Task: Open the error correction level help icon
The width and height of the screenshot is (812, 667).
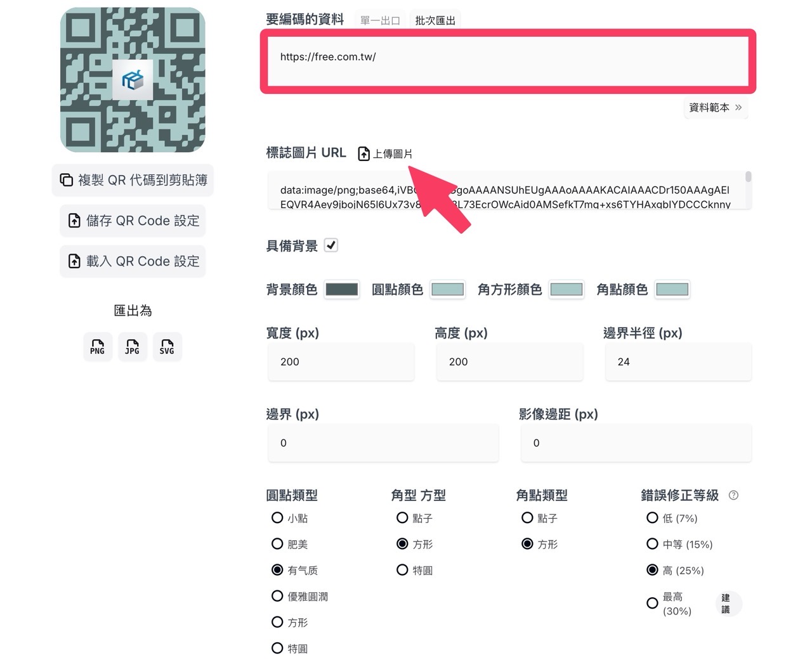Action: (x=733, y=495)
